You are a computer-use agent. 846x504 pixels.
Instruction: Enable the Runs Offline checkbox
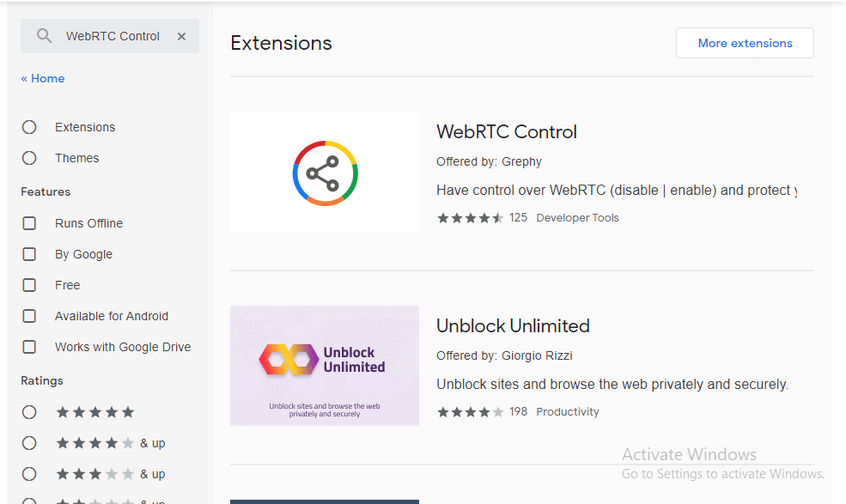29,223
